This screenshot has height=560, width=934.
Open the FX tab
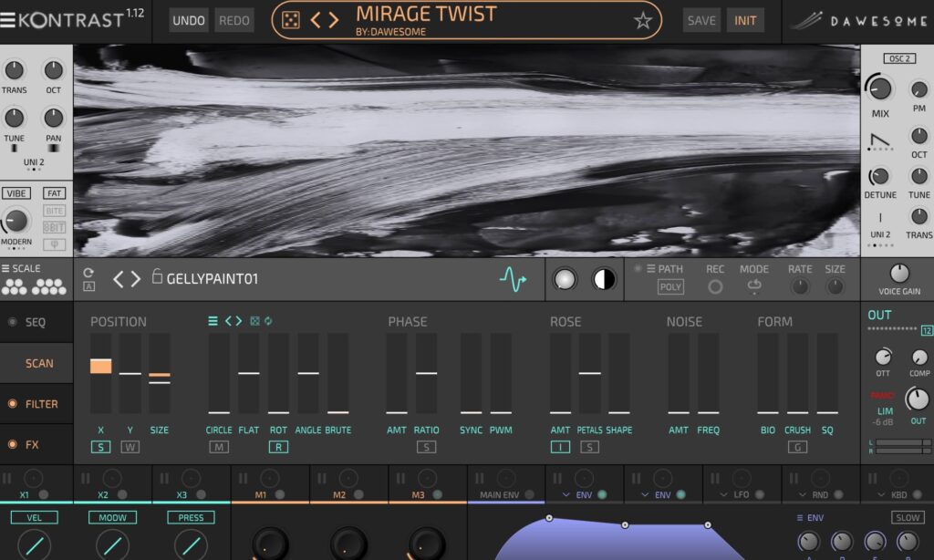click(32, 445)
